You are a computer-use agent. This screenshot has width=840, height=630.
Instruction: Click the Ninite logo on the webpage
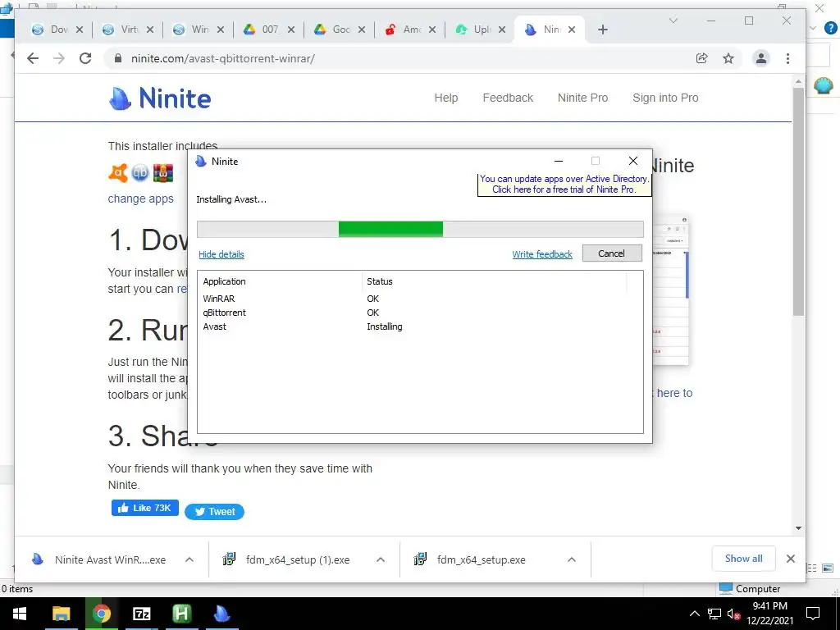(x=160, y=98)
